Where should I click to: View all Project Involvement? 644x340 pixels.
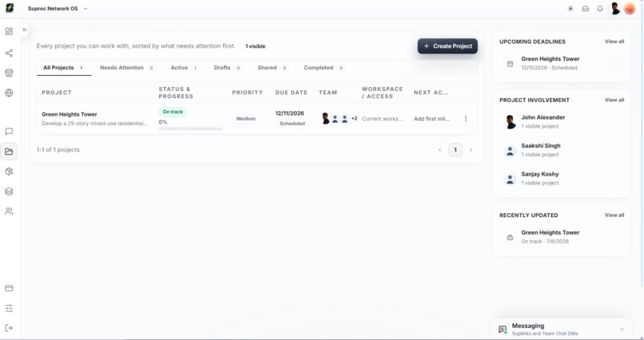[614, 100]
